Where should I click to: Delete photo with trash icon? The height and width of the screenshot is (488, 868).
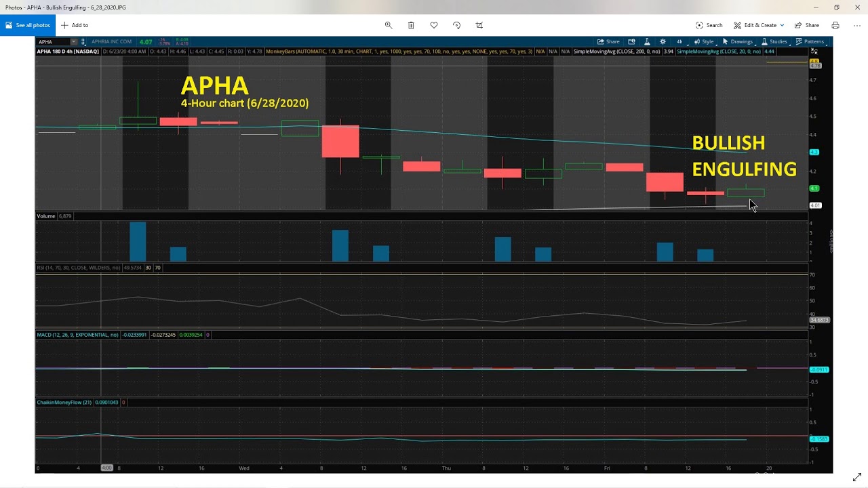(411, 25)
